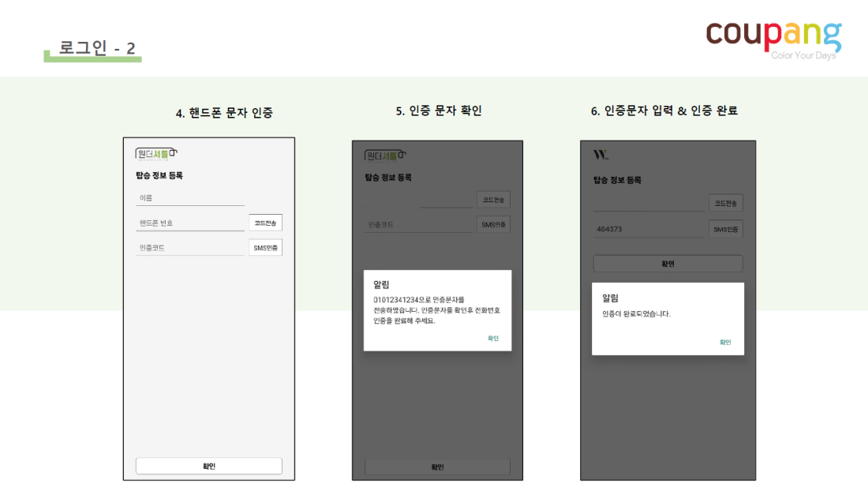Click the heading 4. 핸드폰 문자 인증
The height and width of the screenshot is (495, 868).
[x=224, y=113]
